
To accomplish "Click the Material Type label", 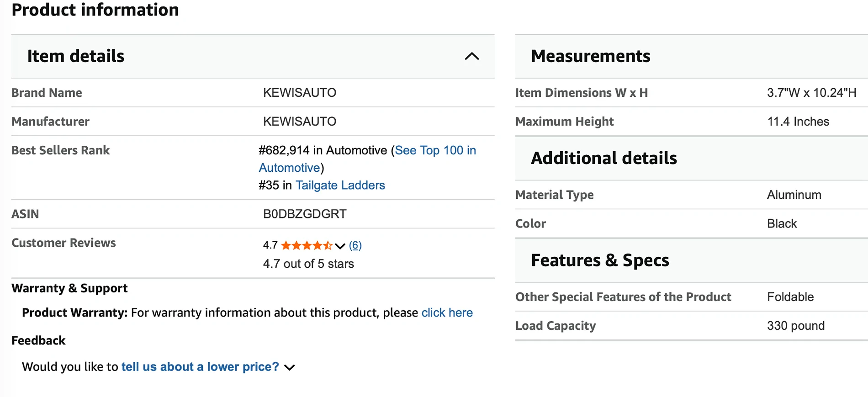I will 555,195.
